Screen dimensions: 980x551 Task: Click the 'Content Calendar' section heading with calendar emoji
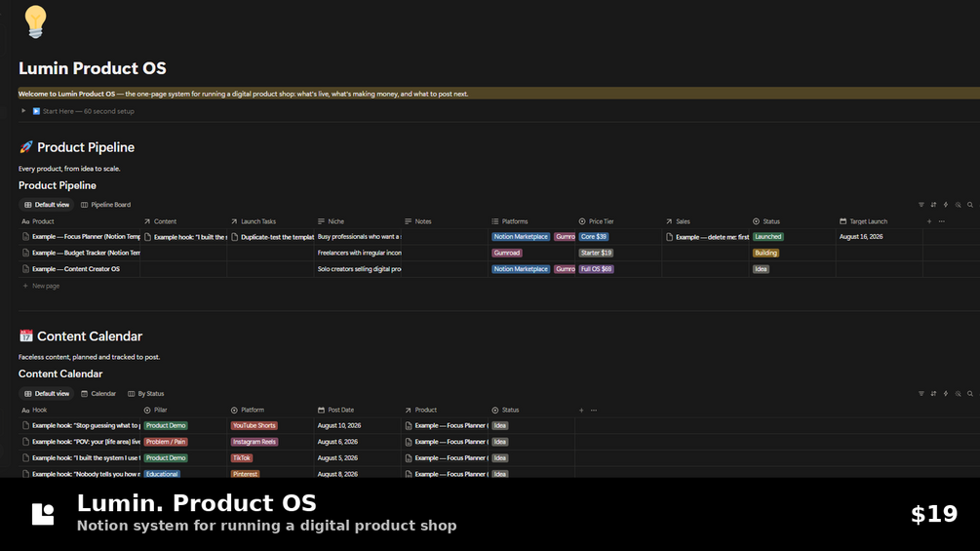coord(81,336)
